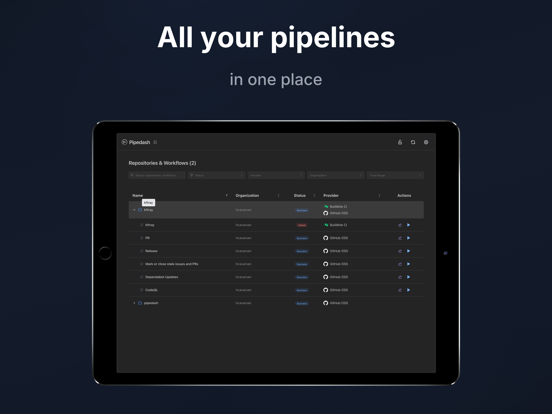The height and width of the screenshot is (414, 552).
Task: Open run history for Release workflow
Action: [x=400, y=251]
